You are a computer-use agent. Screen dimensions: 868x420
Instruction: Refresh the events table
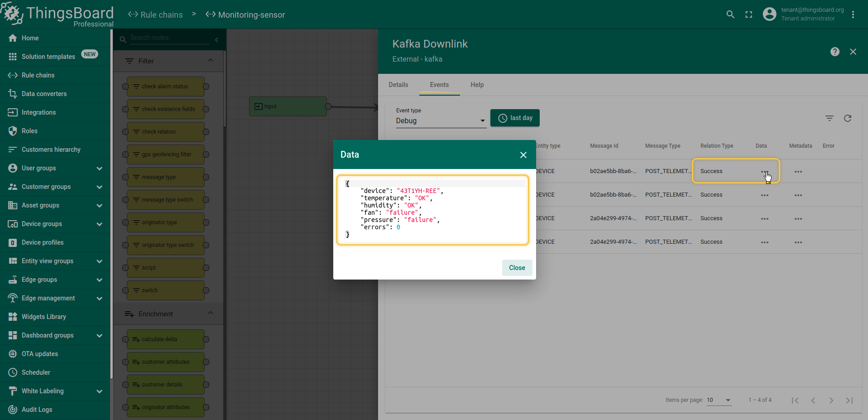pyautogui.click(x=848, y=118)
